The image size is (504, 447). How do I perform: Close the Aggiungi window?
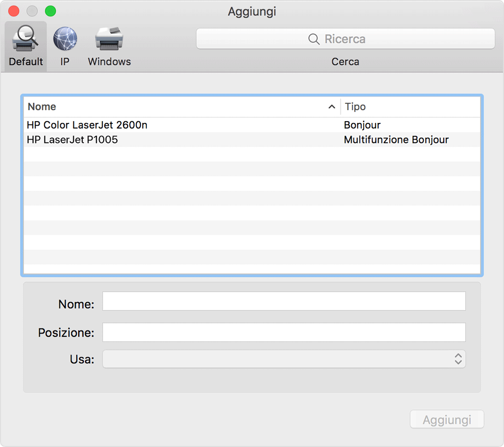tap(14, 11)
